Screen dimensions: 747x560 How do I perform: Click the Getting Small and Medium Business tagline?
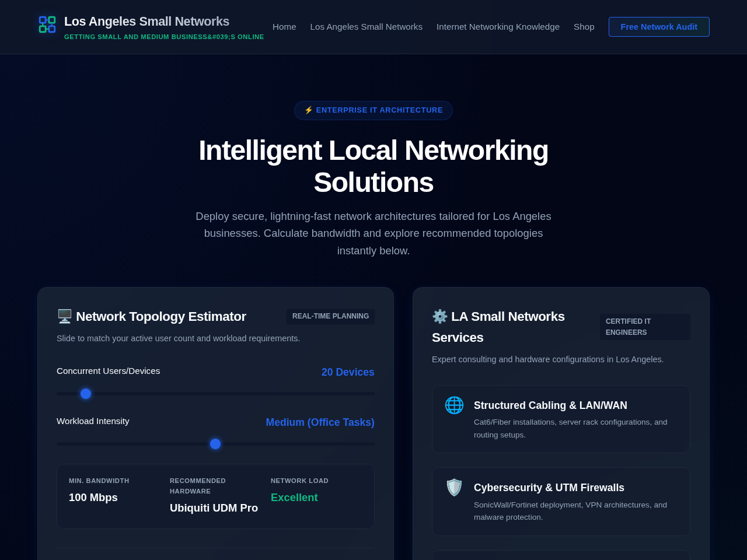pos(164,37)
